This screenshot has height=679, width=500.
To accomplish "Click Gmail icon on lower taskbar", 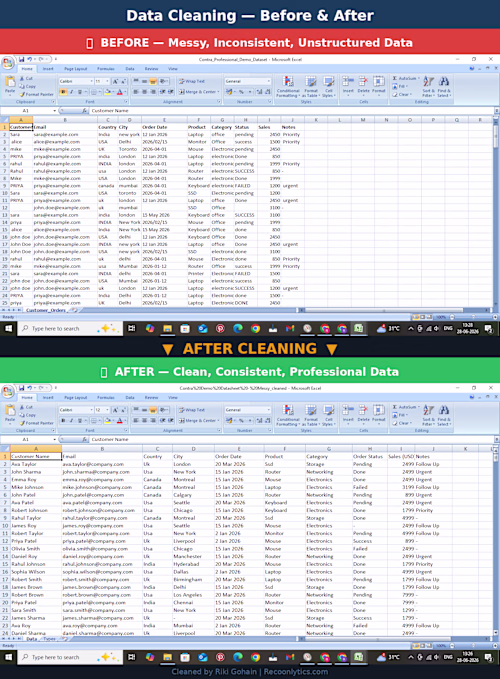I will coord(290,657).
